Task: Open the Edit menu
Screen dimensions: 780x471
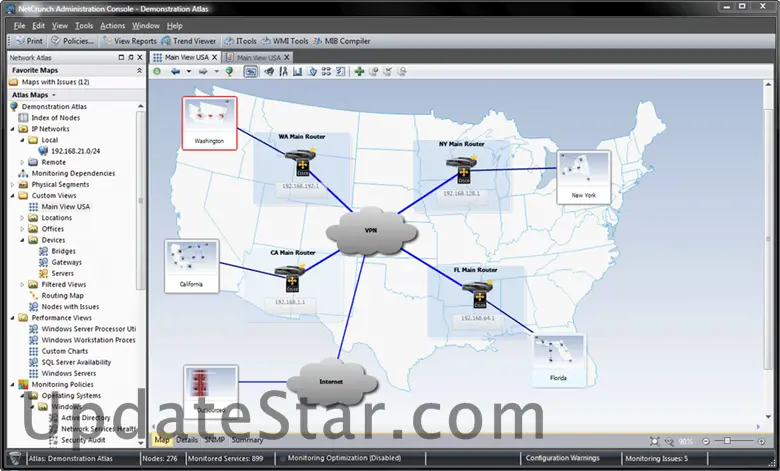Action: (x=38, y=25)
